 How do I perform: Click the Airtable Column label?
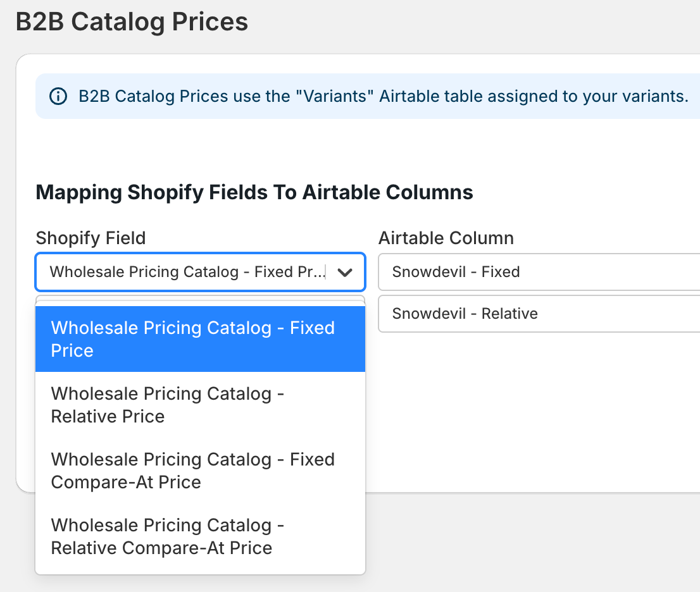pyautogui.click(x=446, y=238)
